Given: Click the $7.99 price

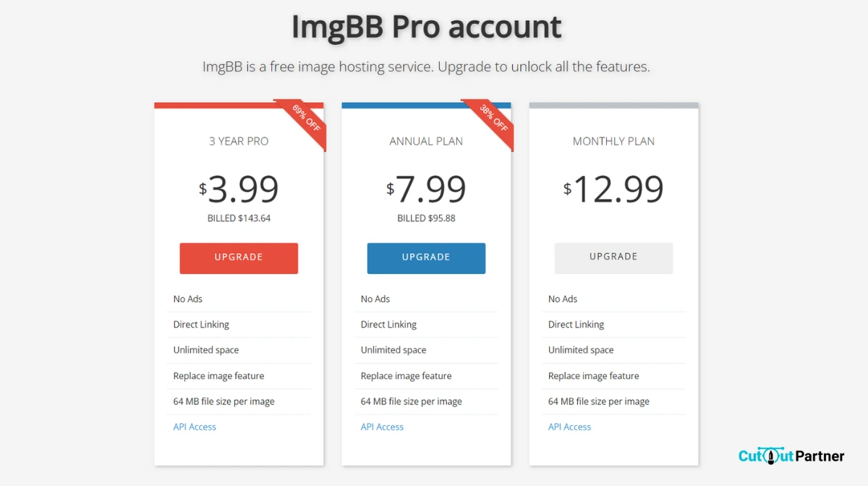Looking at the screenshot, I should 427,189.
